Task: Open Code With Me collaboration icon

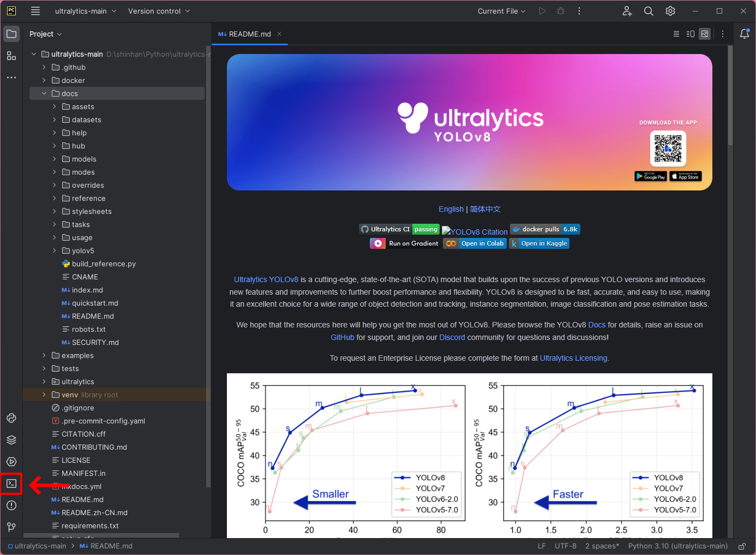Action: click(x=627, y=11)
